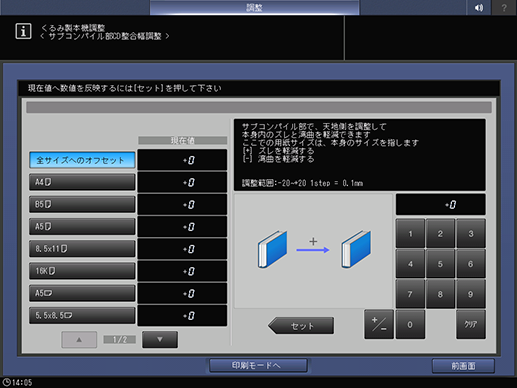Click the 1/2 page indicator
The image size is (517, 388).
[120, 340]
